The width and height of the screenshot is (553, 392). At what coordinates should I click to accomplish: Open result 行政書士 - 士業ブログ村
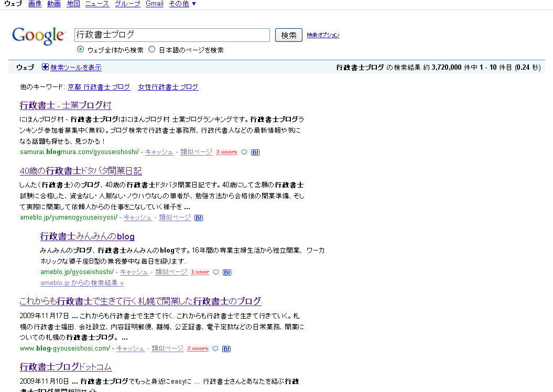tap(66, 105)
